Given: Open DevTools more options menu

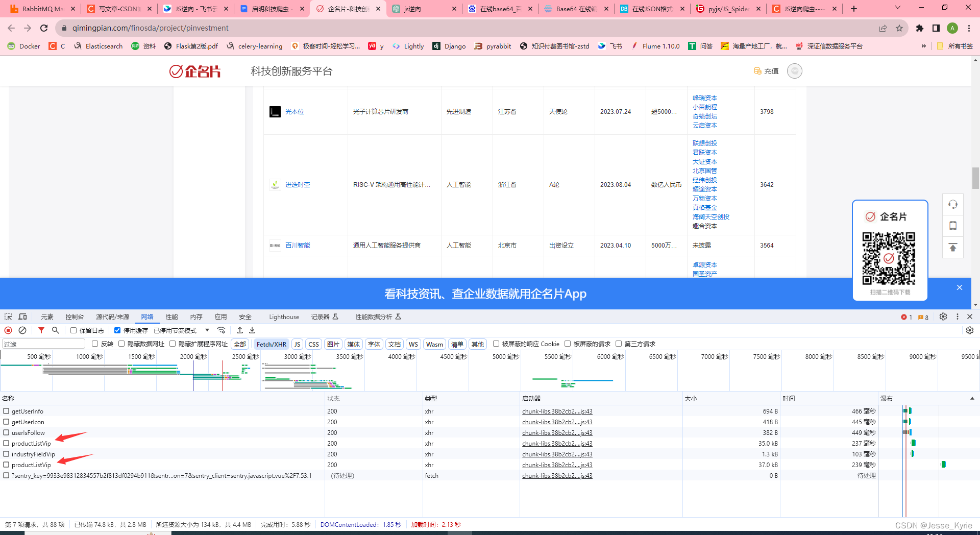Looking at the screenshot, I should click(958, 317).
